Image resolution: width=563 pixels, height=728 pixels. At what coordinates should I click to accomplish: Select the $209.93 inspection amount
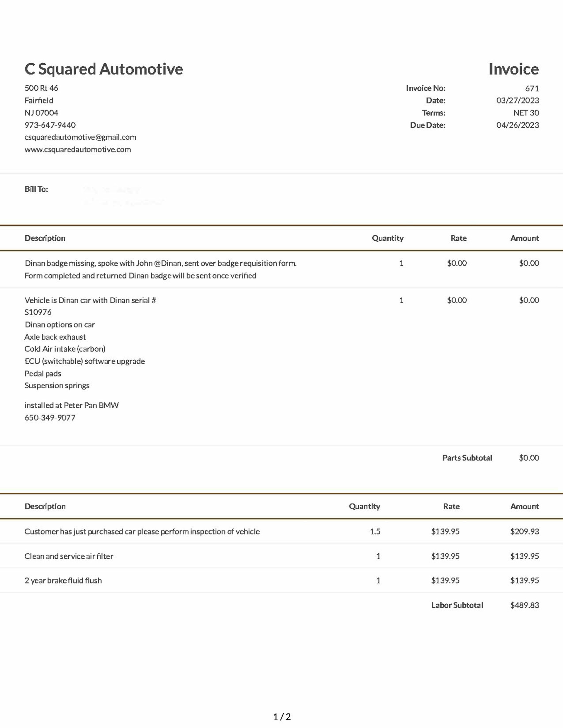tap(524, 531)
